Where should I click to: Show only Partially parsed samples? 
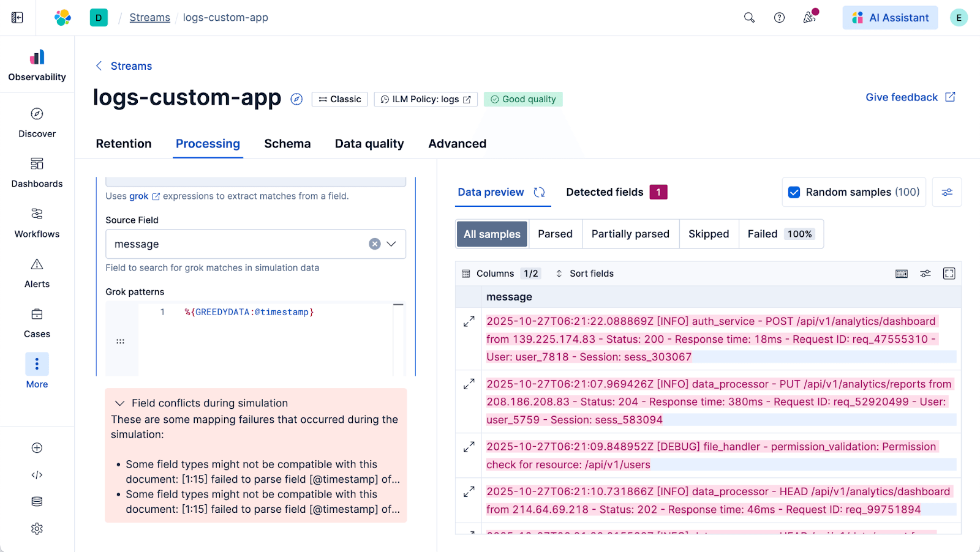[x=630, y=234]
